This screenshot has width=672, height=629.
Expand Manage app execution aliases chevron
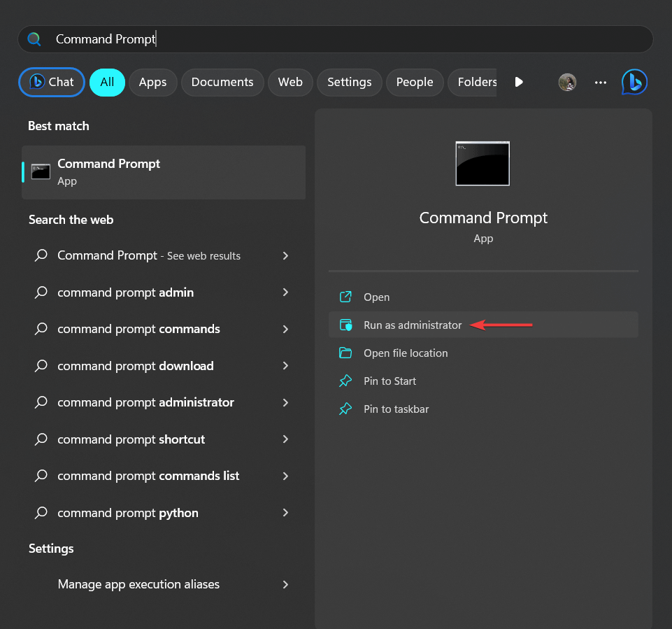coord(285,584)
